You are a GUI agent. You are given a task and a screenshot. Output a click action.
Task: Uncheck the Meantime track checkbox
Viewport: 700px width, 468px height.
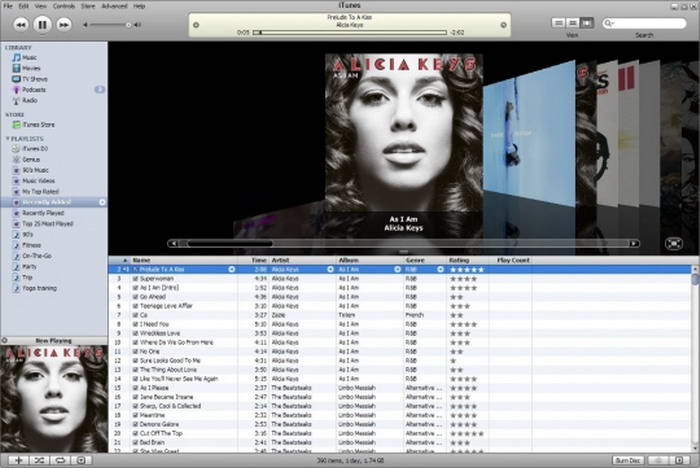135,415
